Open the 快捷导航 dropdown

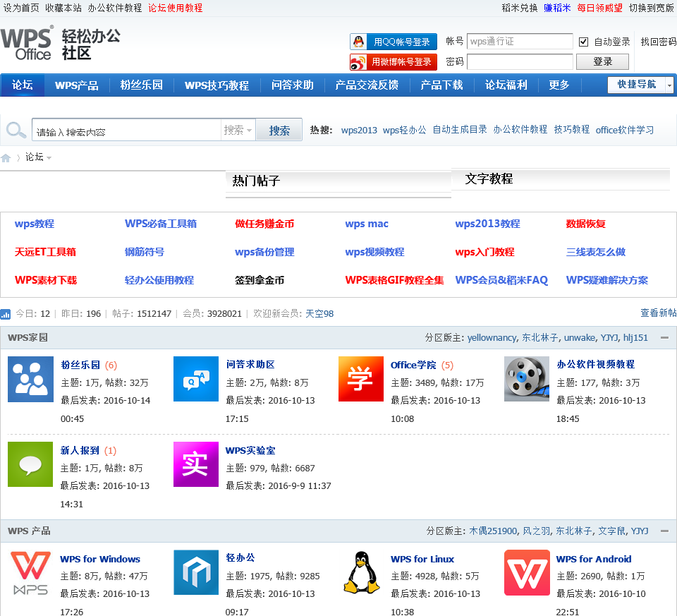point(640,85)
